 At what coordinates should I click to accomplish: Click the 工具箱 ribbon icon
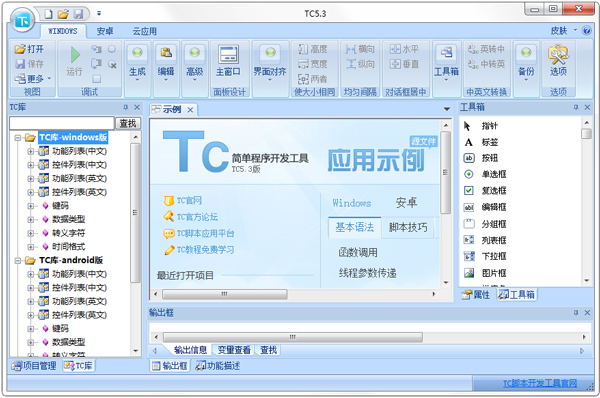[446, 52]
